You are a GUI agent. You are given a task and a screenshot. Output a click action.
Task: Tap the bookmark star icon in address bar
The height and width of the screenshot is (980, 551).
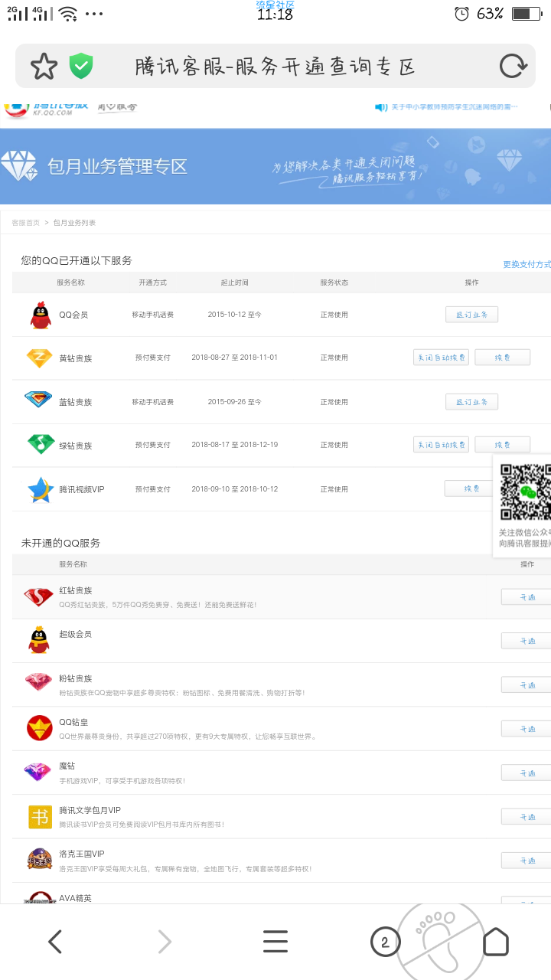click(x=44, y=67)
